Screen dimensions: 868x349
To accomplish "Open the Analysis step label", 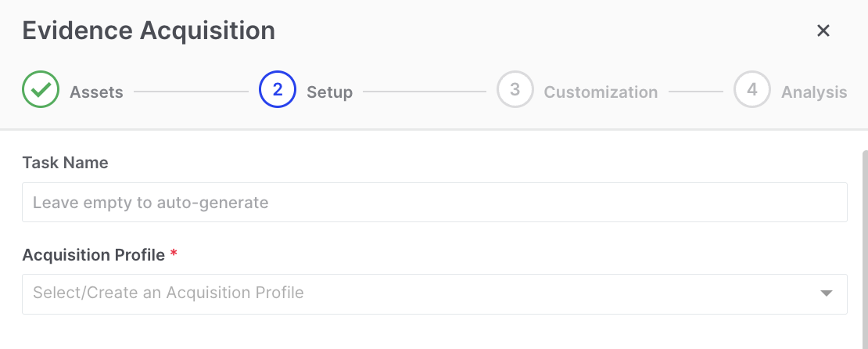I will (x=814, y=92).
